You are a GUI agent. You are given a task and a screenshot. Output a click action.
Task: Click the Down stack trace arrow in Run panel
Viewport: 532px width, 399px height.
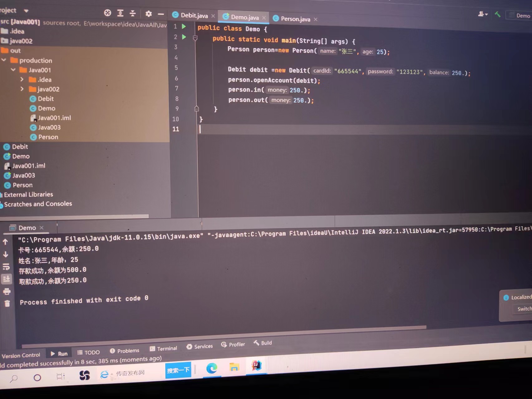pyautogui.click(x=6, y=254)
